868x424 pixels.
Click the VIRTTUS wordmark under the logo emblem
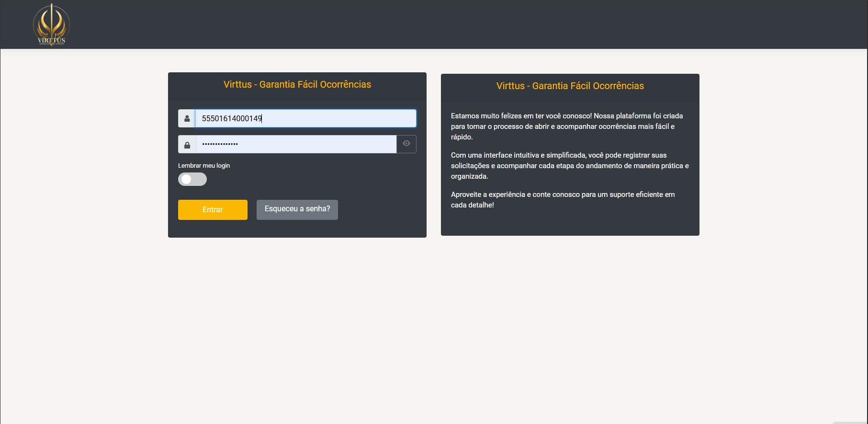[x=51, y=41]
